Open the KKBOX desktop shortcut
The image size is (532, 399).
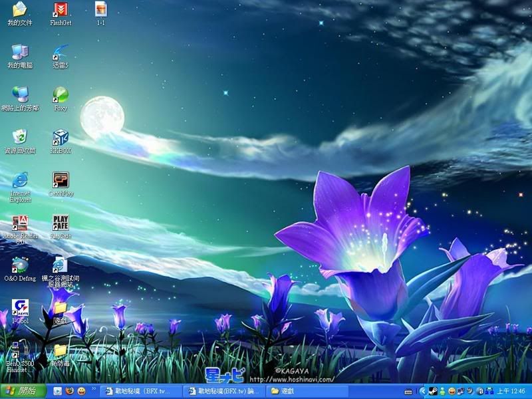tap(61, 138)
